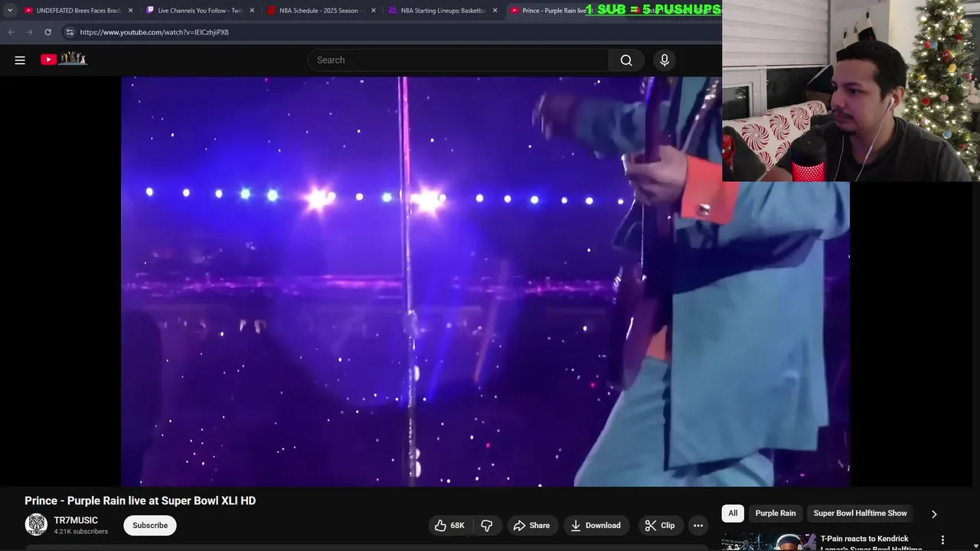Open the tab search dropdown arrow
The image size is (980, 551).
(x=9, y=11)
